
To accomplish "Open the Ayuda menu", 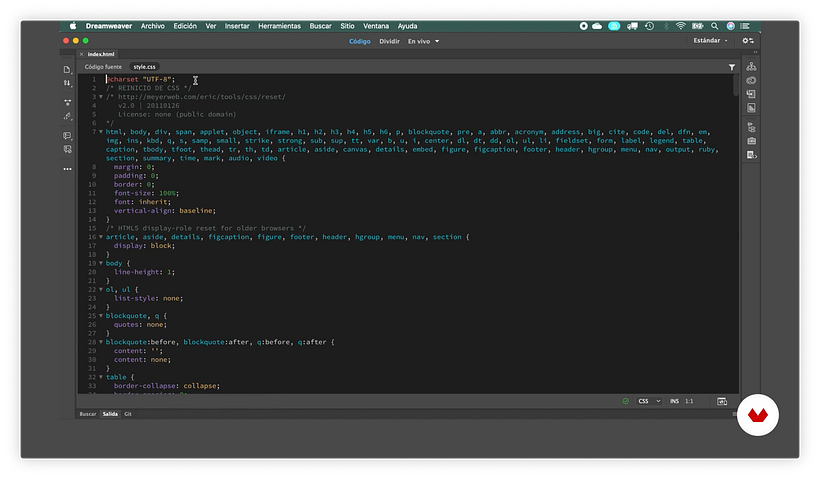I will 407,26.
